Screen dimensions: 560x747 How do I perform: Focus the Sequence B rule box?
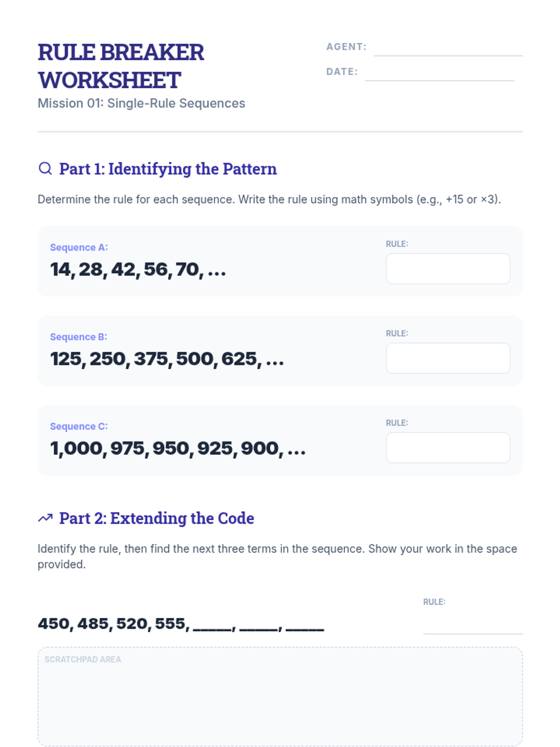448,358
